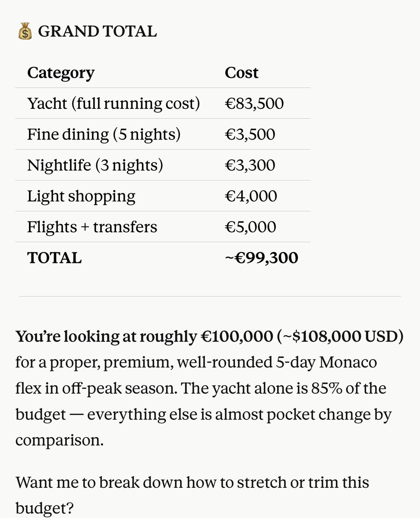The height and width of the screenshot is (518, 420).
Task: Select the Light shopping row
Action: (x=163, y=196)
